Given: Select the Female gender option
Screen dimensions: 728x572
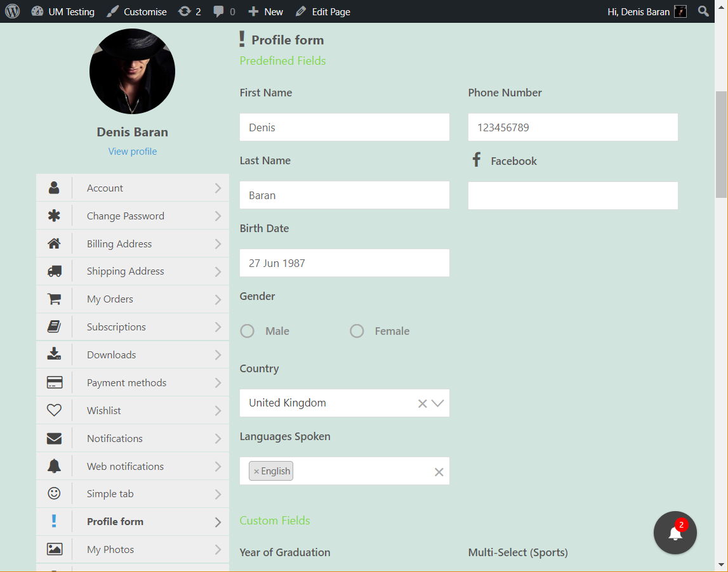Looking at the screenshot, I should point(357,330).
